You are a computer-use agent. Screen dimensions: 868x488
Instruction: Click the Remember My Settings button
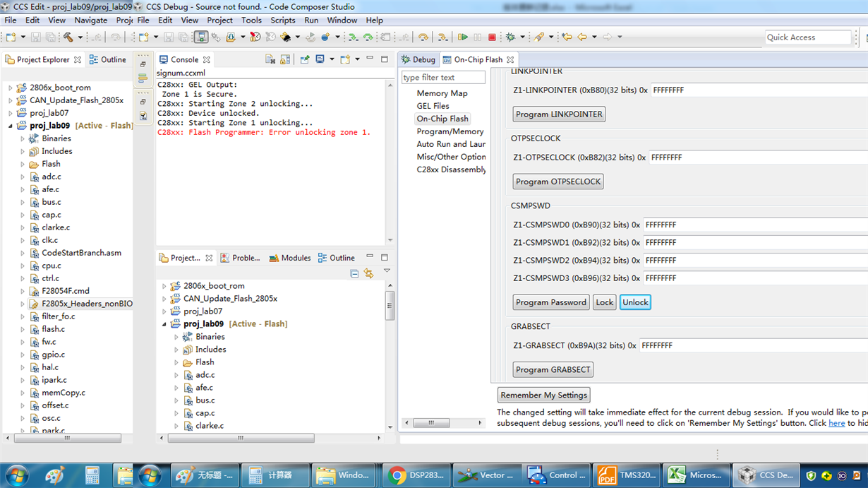[543, 395]
